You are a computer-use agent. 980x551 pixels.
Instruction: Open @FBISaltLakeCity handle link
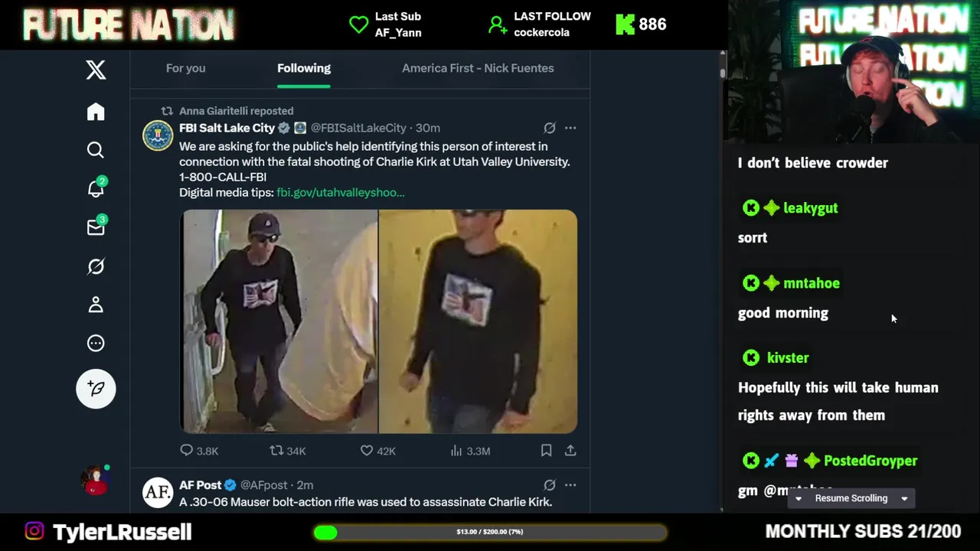coord(358,128)
